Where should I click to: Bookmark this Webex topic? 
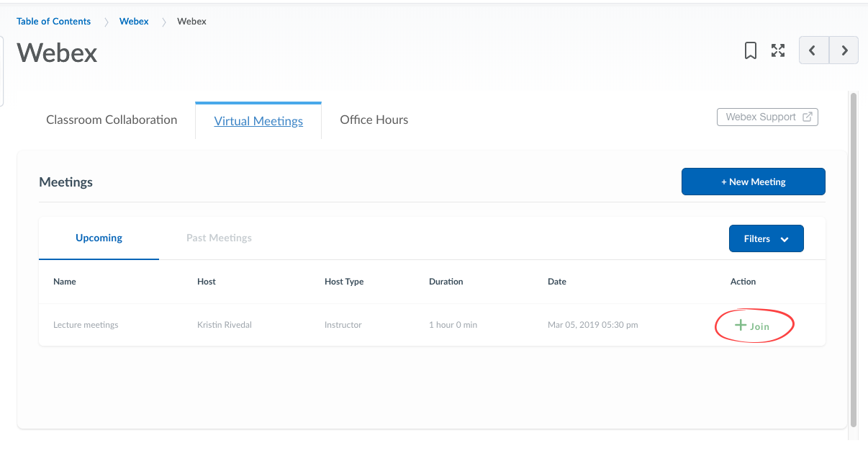click(x=750, y=50)
